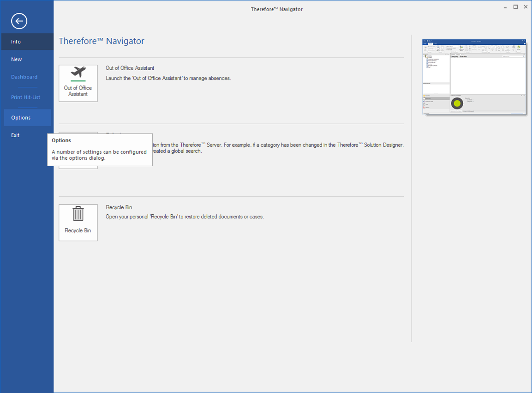Close the Therefore Navigator window

[x=526, y=7]
